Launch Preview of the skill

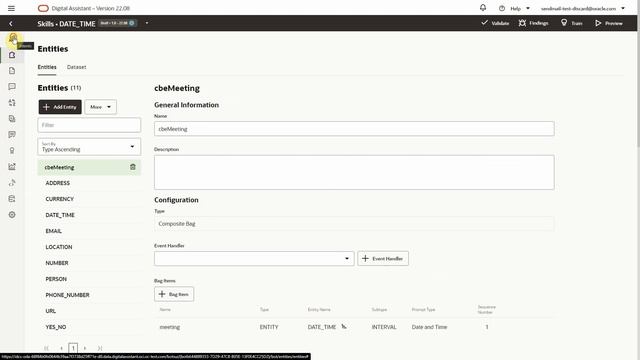609,23
